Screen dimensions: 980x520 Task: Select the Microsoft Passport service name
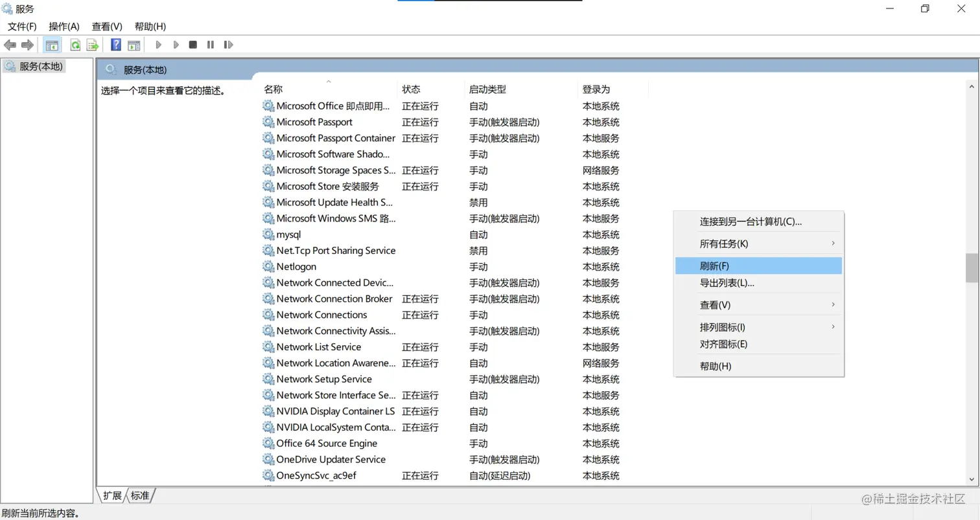click(314, 122)
